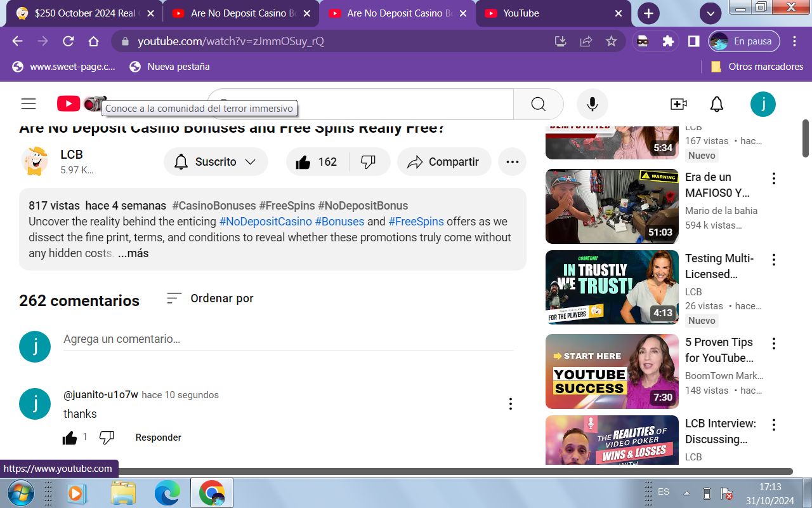
Task: Open the Create video camera icon
Action: point(678,104)
